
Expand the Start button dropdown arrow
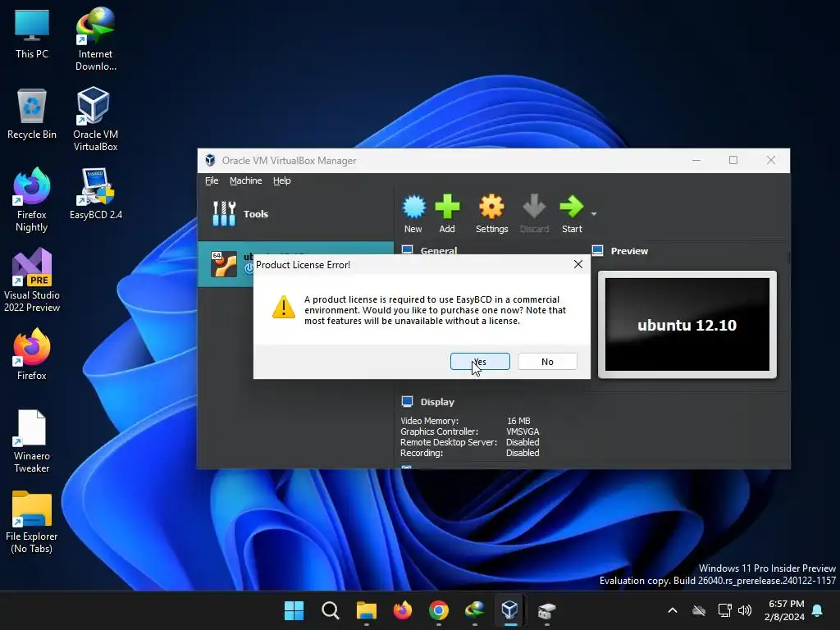[594, 214]
